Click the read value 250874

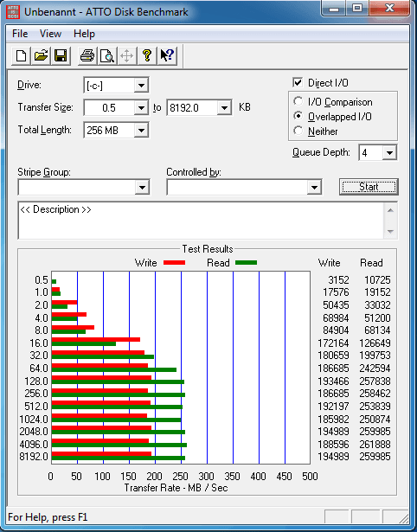[375, 419]
